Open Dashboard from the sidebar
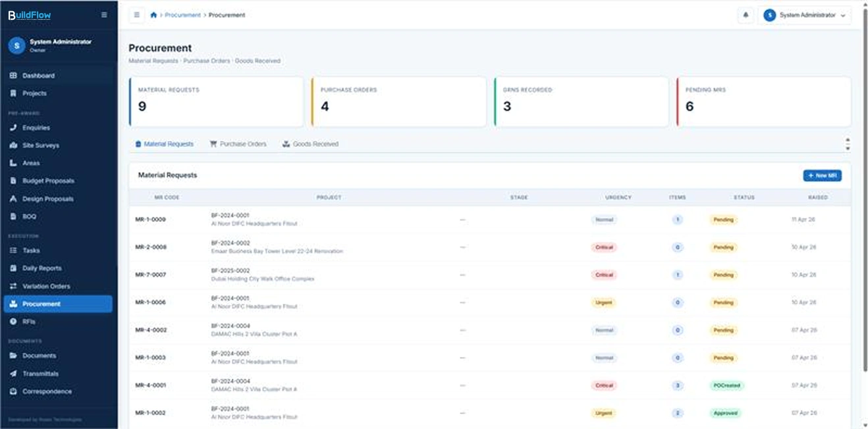868x429 pixels. coord(38,76)
